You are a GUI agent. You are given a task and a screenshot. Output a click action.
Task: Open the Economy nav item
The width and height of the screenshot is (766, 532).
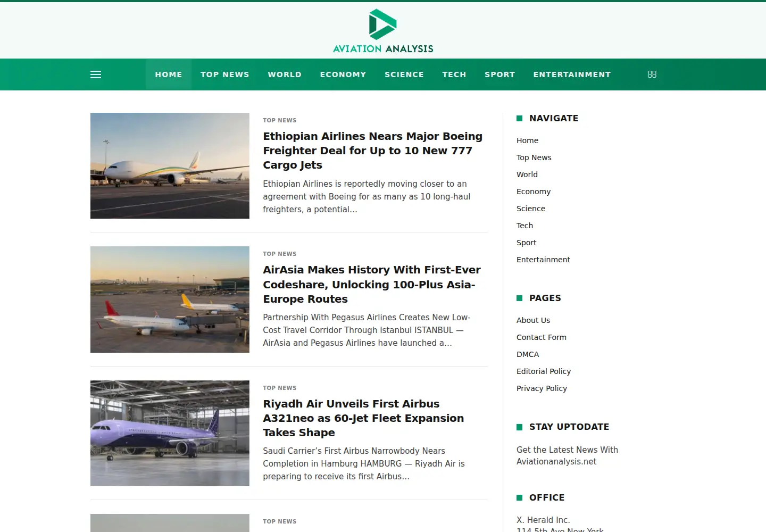(x=343, y=74)
